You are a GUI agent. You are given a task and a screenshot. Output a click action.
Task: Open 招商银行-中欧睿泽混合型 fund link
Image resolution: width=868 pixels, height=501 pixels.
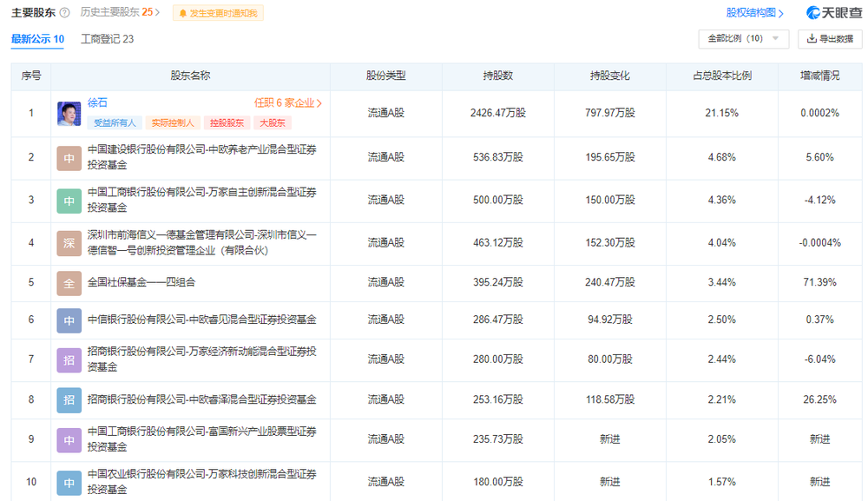coord(201,399)
